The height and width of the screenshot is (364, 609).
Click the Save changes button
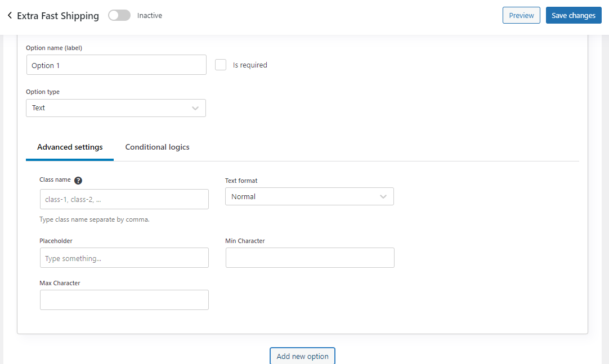click(x=574, y=15)
